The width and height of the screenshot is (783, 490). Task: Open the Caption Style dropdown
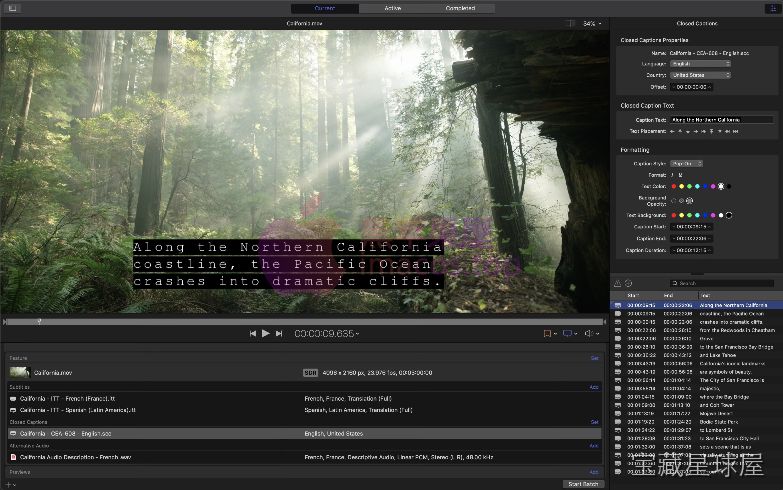click(687, 164)
